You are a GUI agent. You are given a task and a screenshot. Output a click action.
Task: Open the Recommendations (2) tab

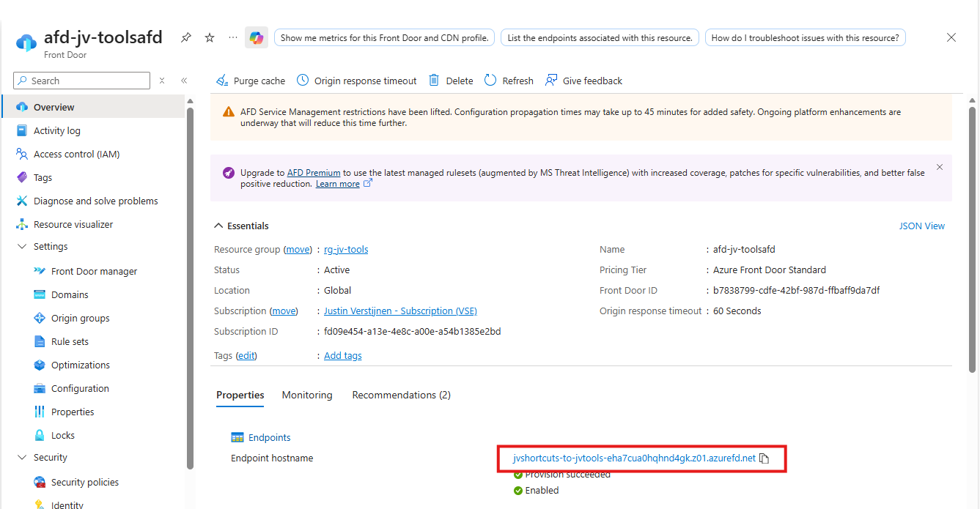point(401,395)
